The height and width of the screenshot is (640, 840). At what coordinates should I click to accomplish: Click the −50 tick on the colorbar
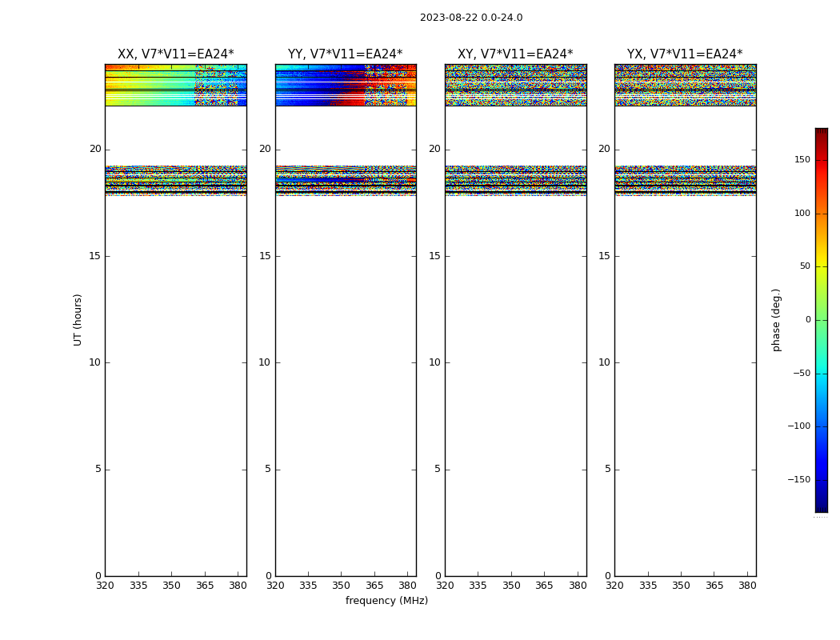point(802,374)
